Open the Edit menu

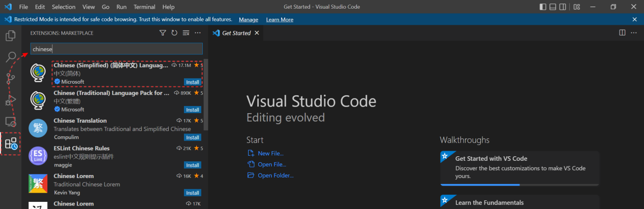click(40, 7)
